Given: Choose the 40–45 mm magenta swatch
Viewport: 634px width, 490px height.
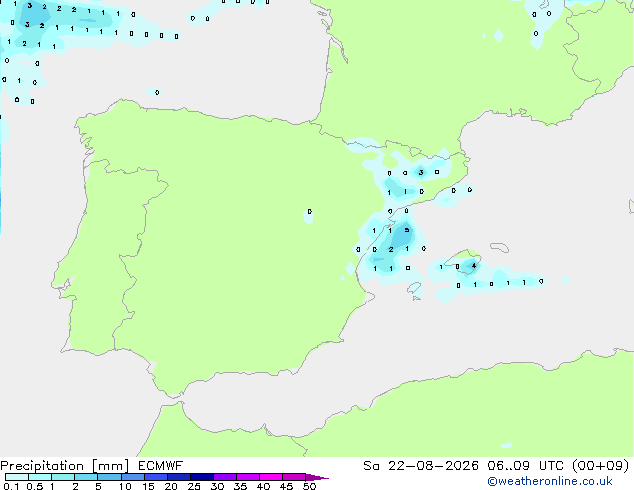Looking at the screenshot, I should 271,477.
